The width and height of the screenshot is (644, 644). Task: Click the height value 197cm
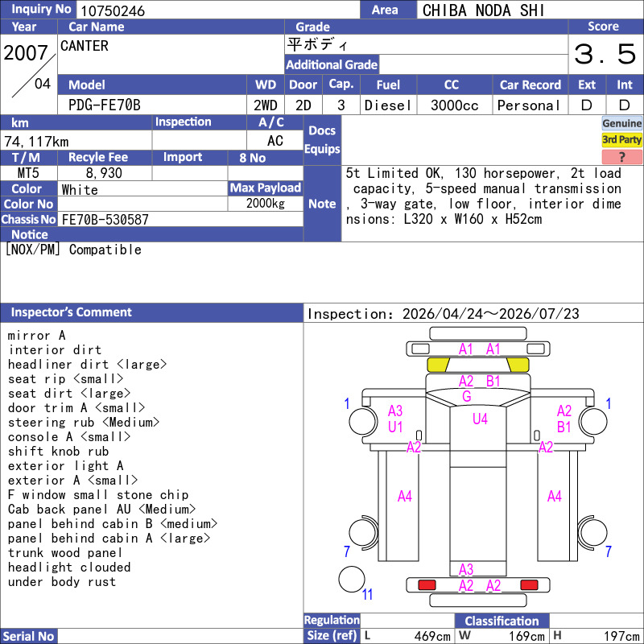coord(621,636)
